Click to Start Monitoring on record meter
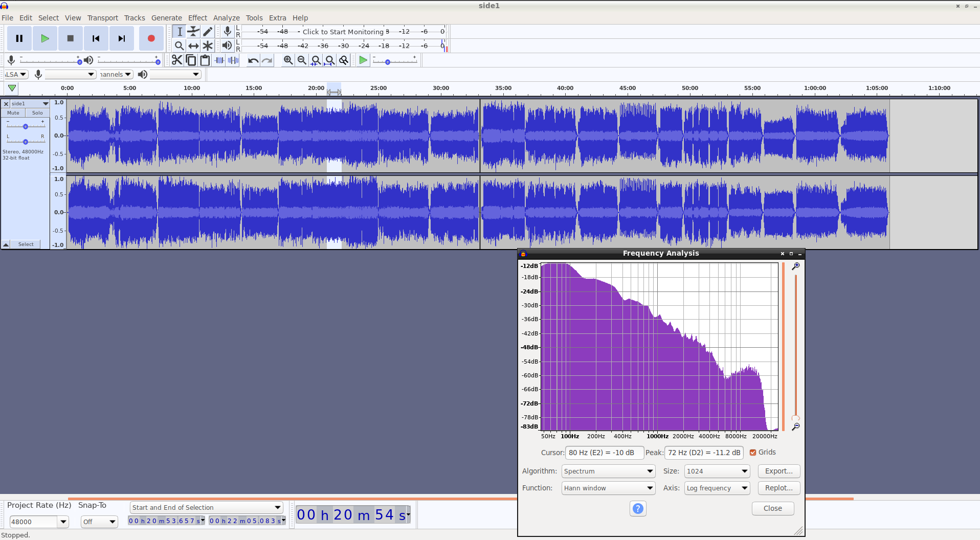 [343, 32]
